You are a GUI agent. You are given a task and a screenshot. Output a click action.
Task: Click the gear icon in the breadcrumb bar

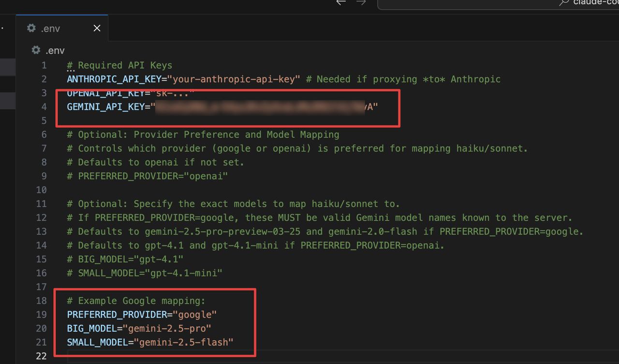point(36,50)
